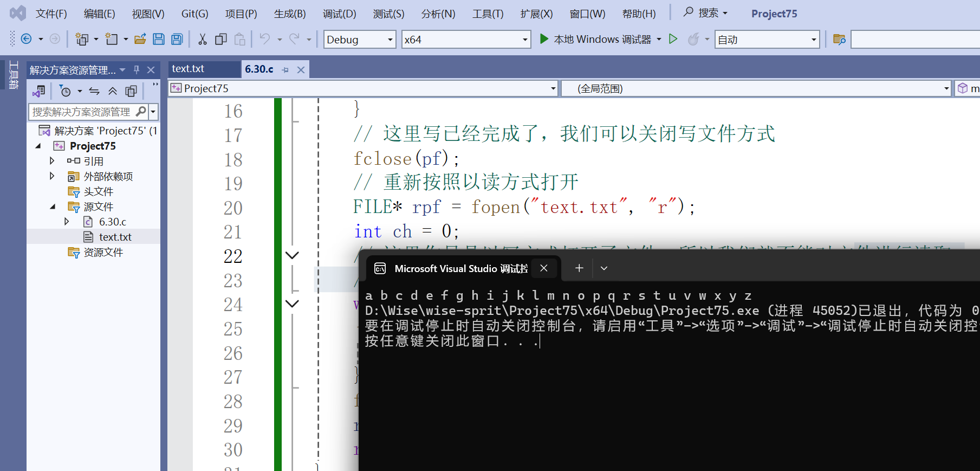
Task: Select text.txt in Solution Explorer
Action: (115, 237)
